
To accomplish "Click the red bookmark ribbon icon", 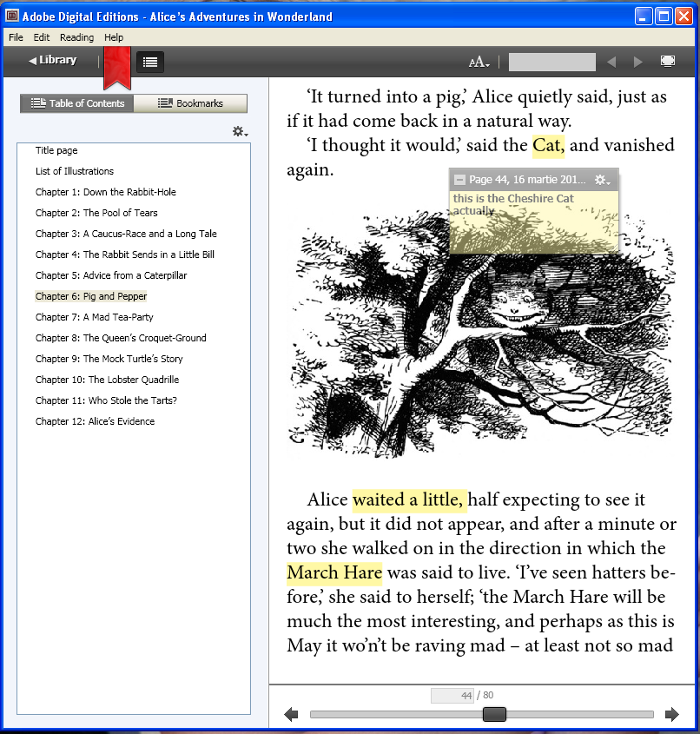I will 117,68.
